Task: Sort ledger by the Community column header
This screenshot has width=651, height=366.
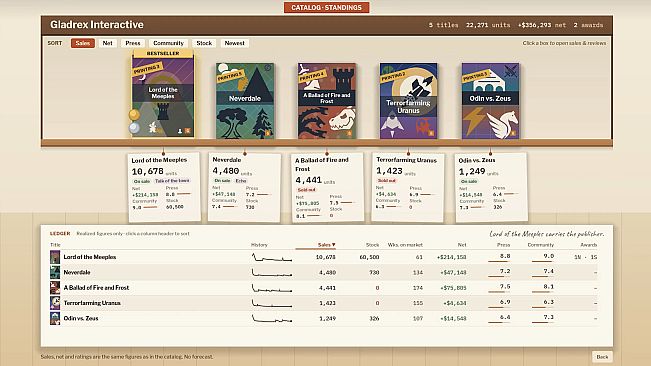Action: pos(541,245)
